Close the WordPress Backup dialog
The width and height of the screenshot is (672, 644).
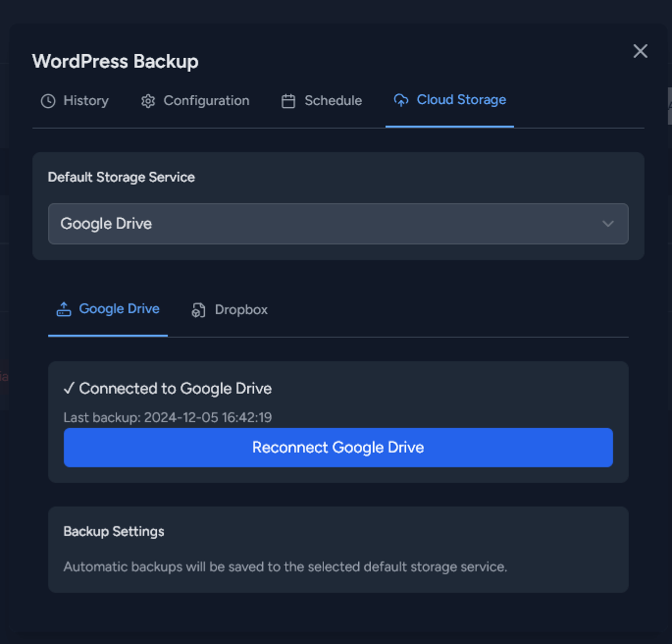640,51
